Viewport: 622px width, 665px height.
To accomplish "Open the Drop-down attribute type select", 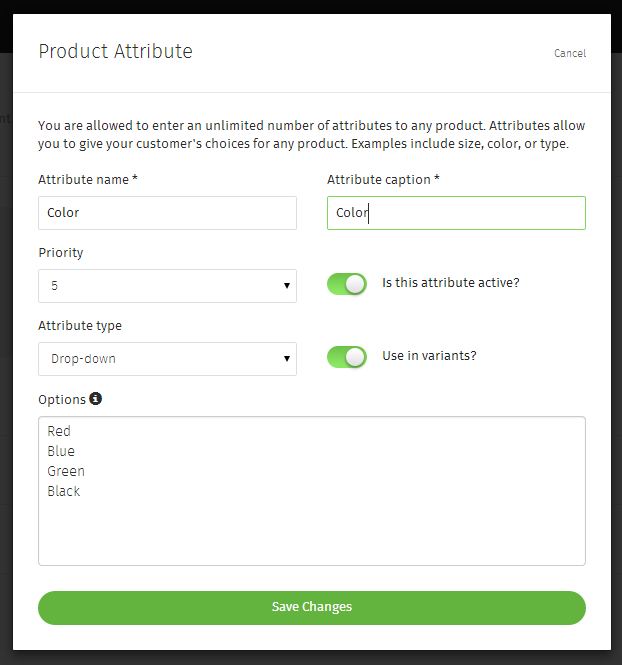I will point(167,359).
